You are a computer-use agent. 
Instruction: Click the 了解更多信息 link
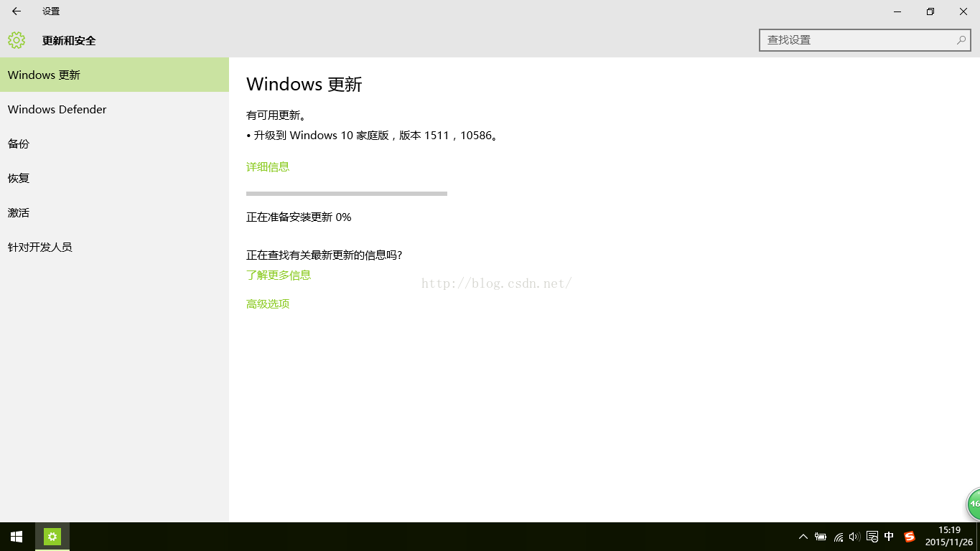click(x=279, y=275)
